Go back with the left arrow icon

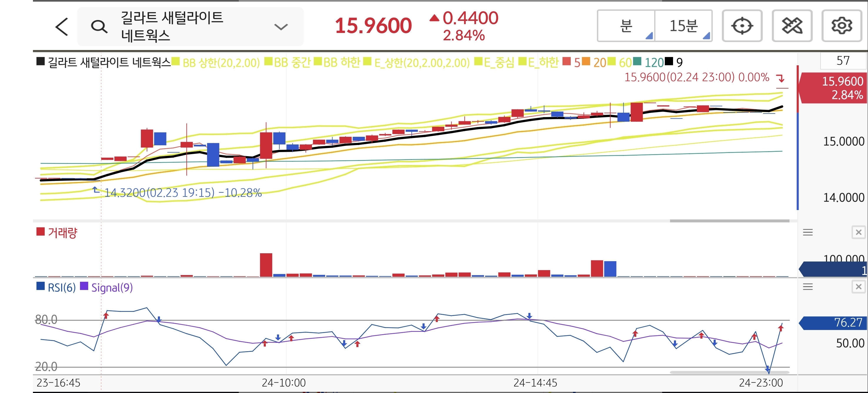pos(62,27)
